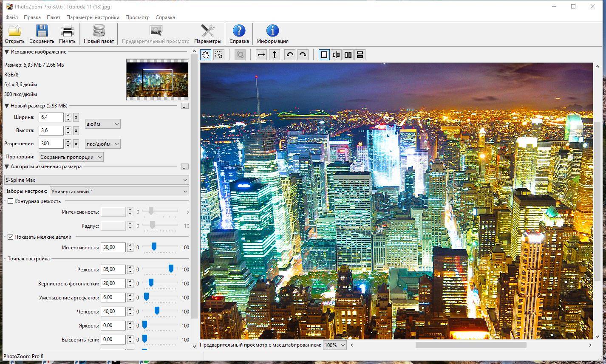Collapse the Новый размер section

click(7, 106)
